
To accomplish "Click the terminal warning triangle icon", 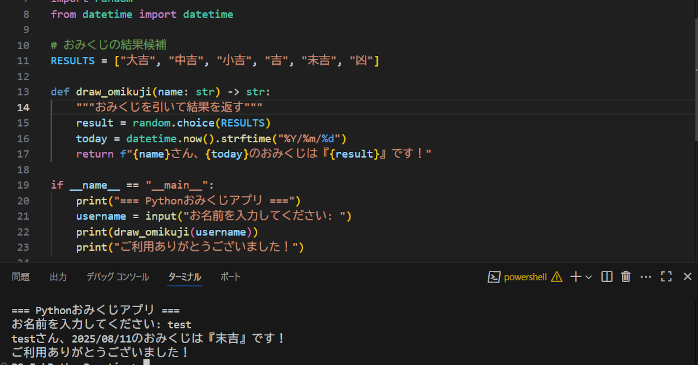I will tap(556, 277).
